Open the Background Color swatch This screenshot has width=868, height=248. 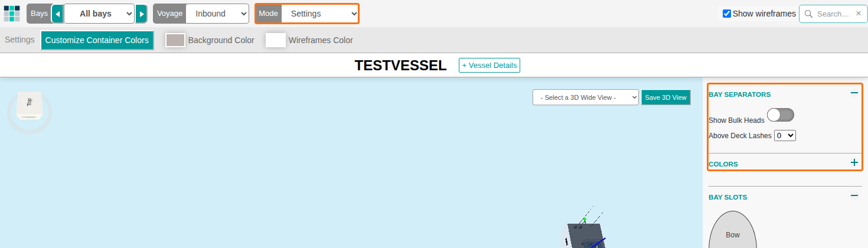click(175, 40)
